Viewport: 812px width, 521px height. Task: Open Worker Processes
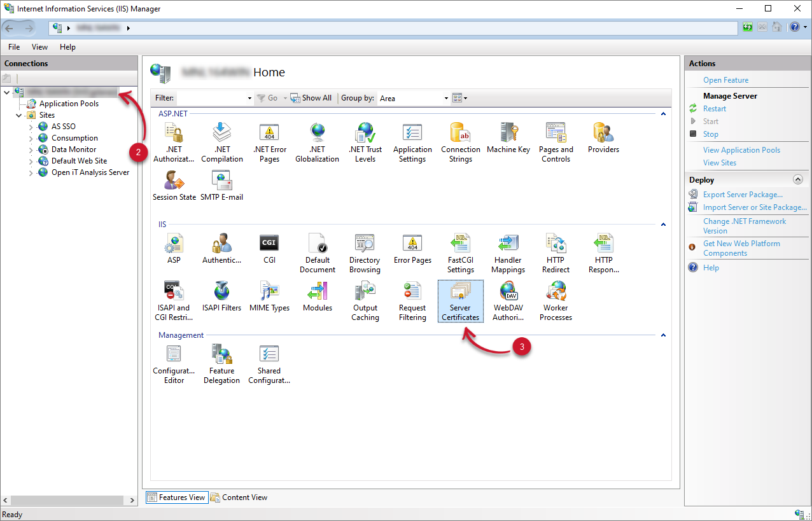tap(555, 300)
